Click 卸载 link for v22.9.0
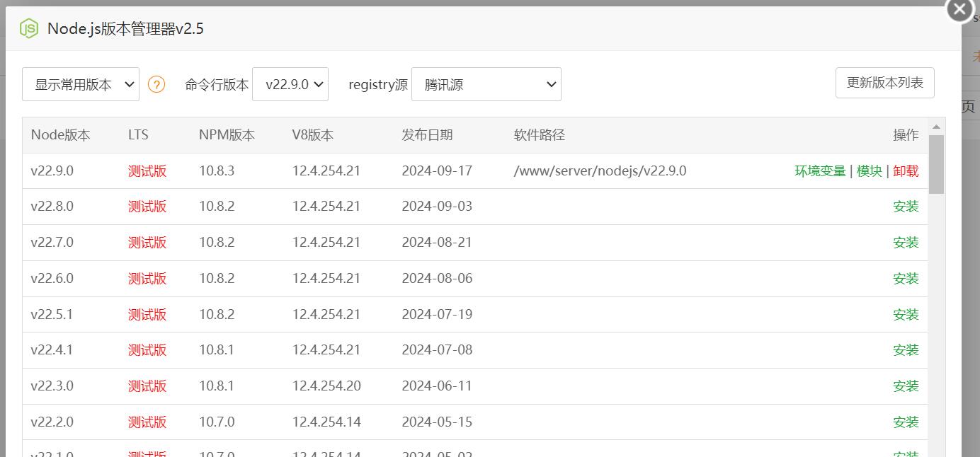980x457 pixels. click(906, 170)
